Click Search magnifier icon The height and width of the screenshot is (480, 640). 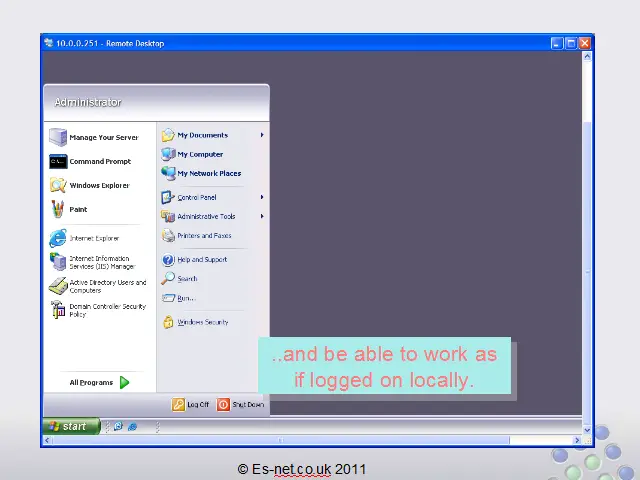point(168,278)
